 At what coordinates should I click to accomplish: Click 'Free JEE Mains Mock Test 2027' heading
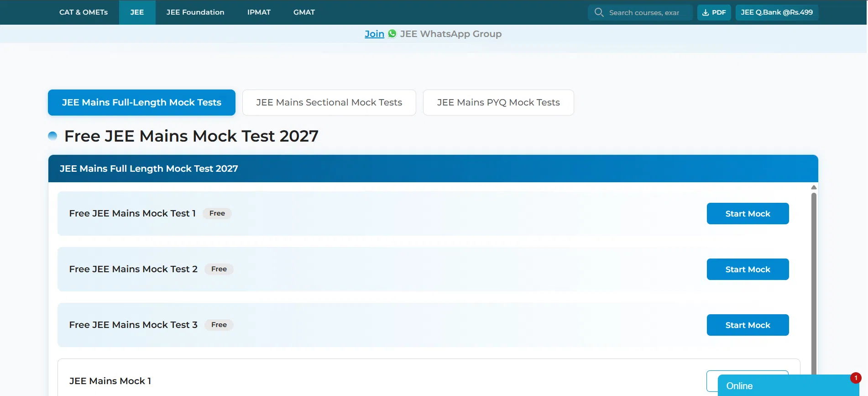(191, 136)
